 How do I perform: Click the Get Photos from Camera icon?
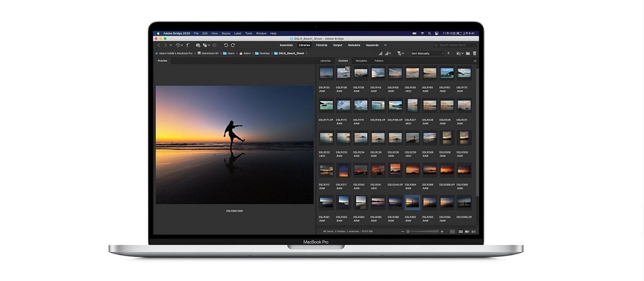click(x=198, y=45)
